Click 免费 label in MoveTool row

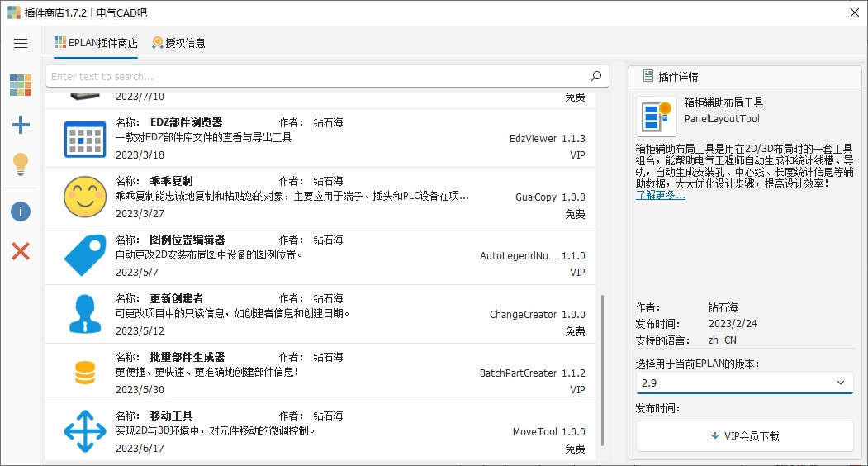575,449
